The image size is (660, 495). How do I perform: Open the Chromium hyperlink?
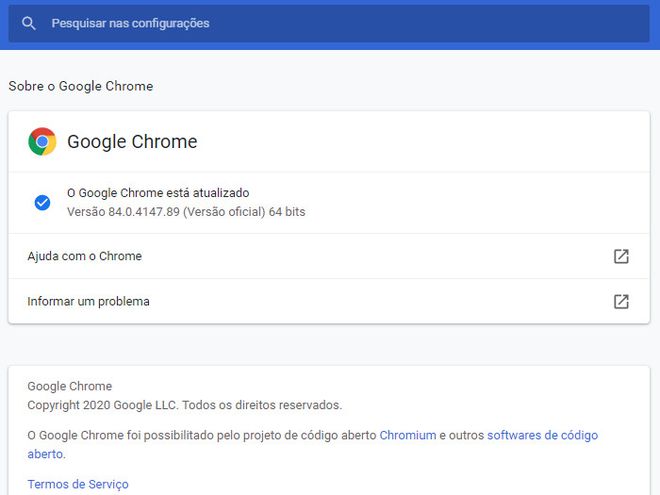408,435
